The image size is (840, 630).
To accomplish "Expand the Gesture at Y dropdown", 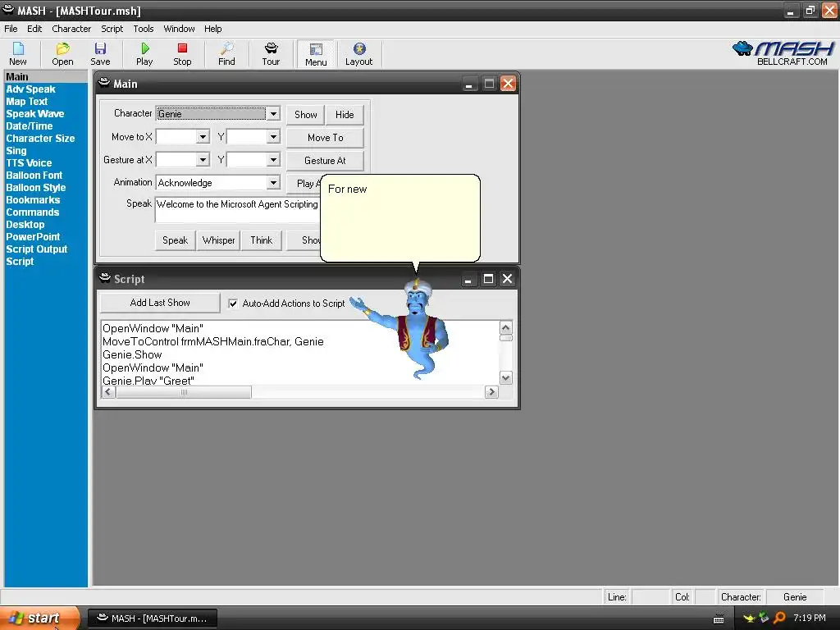I will coord(273,160).
